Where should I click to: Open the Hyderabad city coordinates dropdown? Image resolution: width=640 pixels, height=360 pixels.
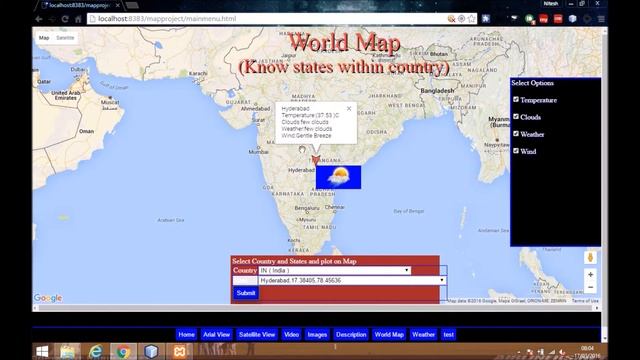click(x=352, y=280)
